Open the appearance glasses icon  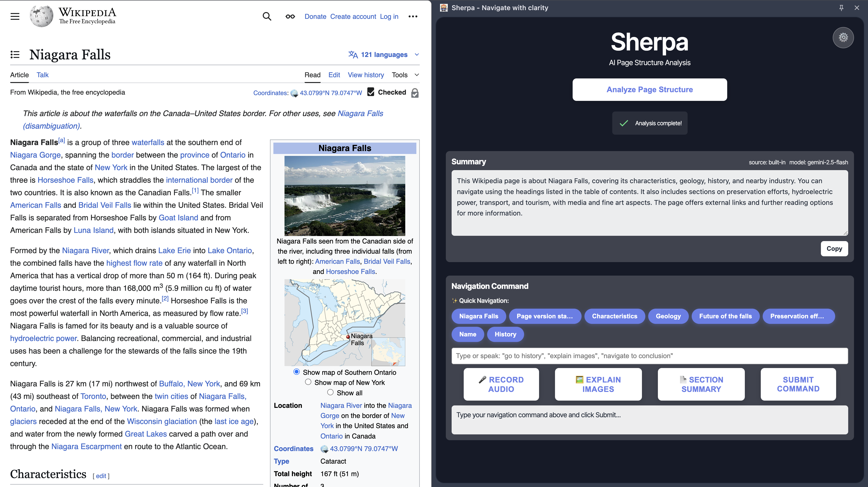coord(290,16)
